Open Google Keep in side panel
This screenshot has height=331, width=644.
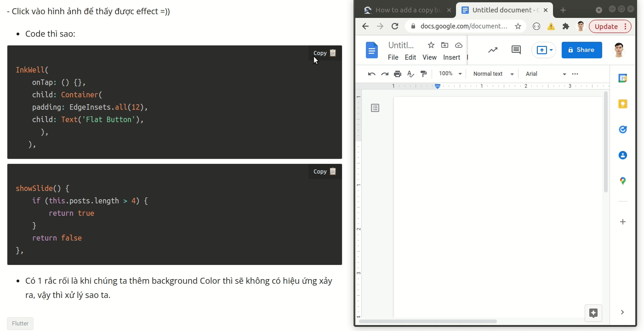[623, 104]
